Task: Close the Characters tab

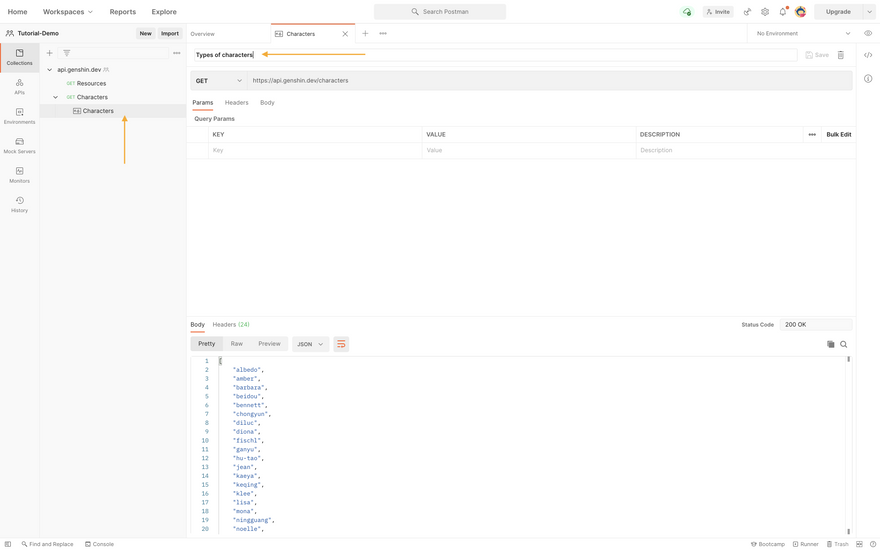Action: pos(345,34)
